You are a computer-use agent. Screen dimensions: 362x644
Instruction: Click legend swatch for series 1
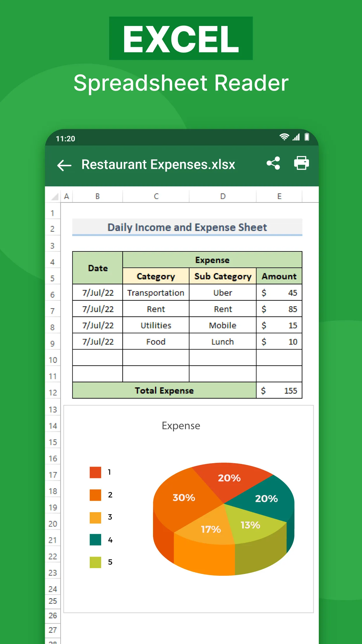pyautogui.click(x=95, y=472)
